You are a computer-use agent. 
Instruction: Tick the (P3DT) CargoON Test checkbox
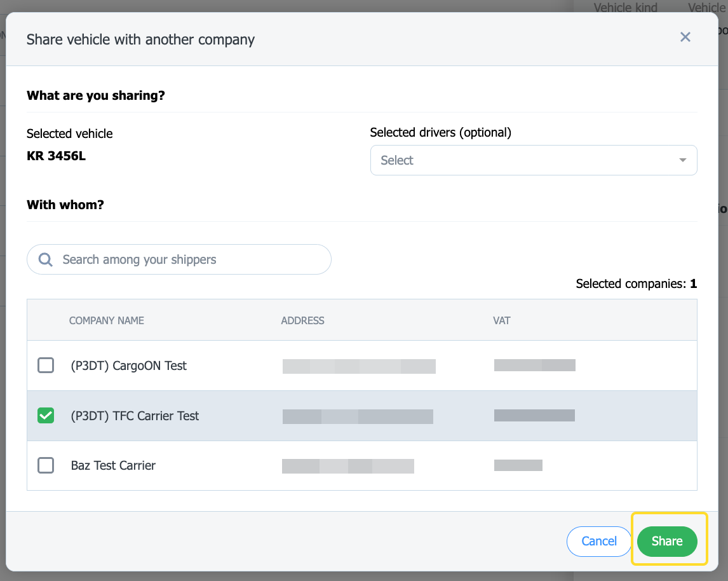(x=46, y=366)
